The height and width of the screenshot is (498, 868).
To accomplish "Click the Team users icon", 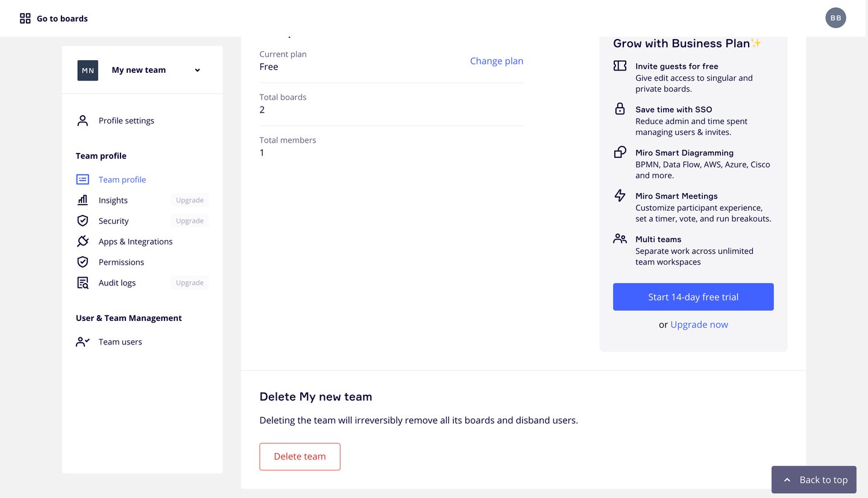I will (x=83, y=341).
